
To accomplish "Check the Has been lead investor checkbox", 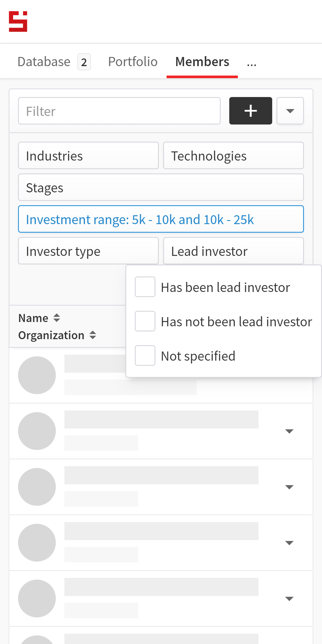I will 145,287.
